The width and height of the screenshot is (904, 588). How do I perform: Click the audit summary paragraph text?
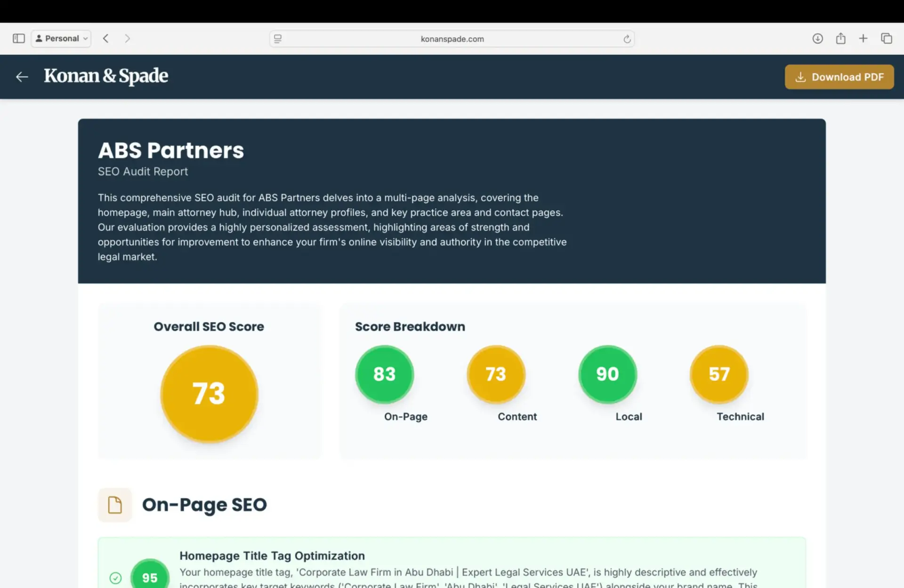tap(332, 227)
